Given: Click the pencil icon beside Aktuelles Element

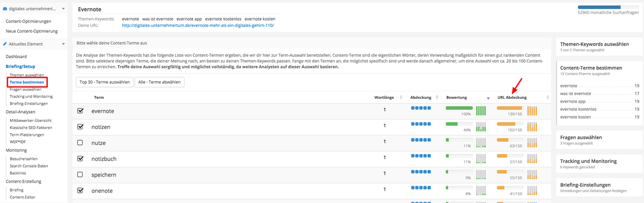Looking at the screenshot, I should point(5,44).
